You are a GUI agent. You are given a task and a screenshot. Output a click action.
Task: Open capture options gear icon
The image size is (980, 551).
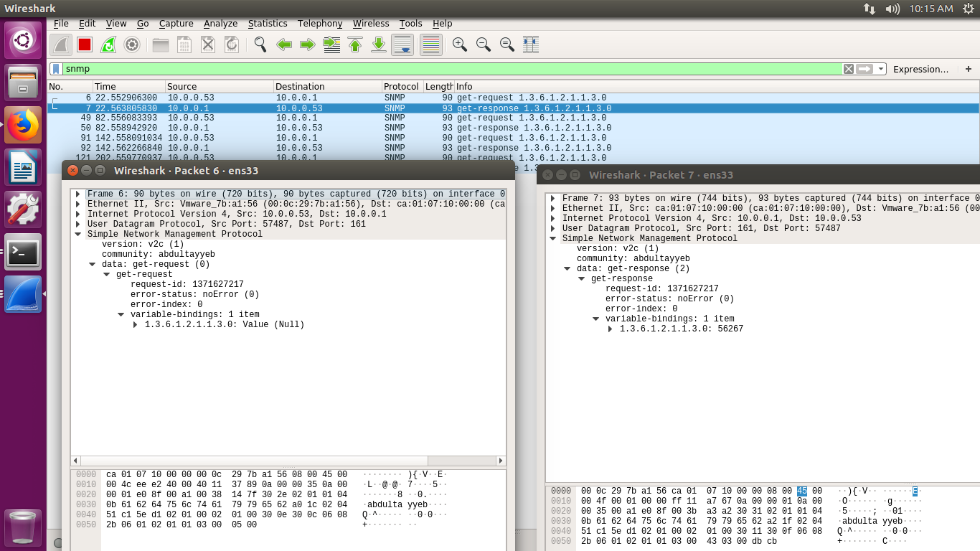tap(132, 44)
